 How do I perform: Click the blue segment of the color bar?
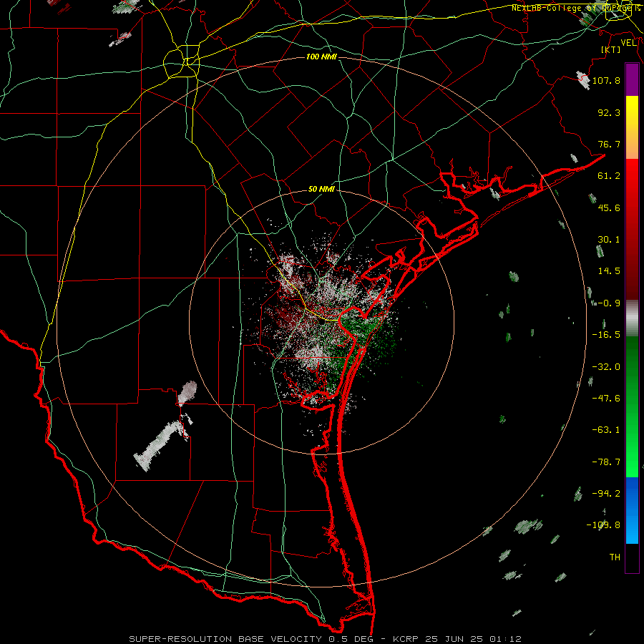click(632, 510)
